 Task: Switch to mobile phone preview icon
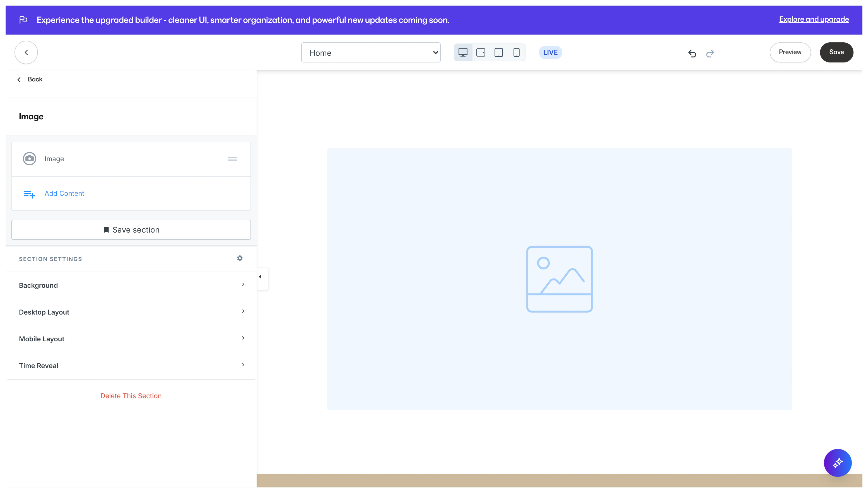(x=516, y=52)
